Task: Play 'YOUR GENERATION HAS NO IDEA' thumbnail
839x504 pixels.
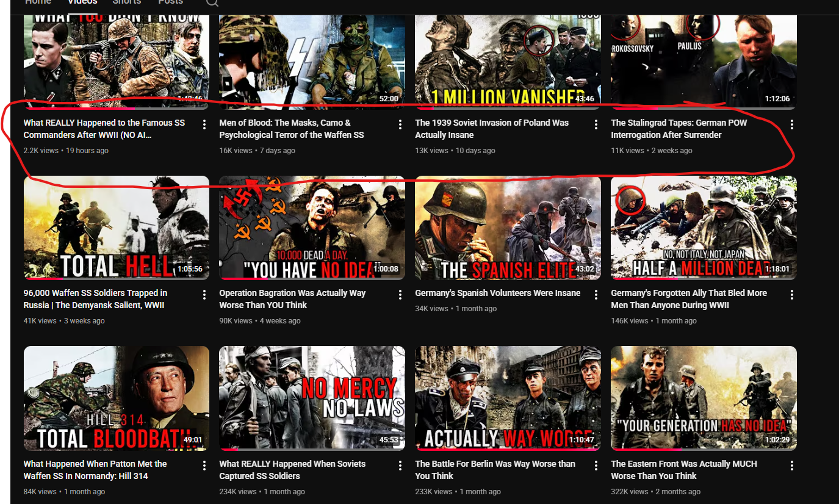Action: pos(704,398)
